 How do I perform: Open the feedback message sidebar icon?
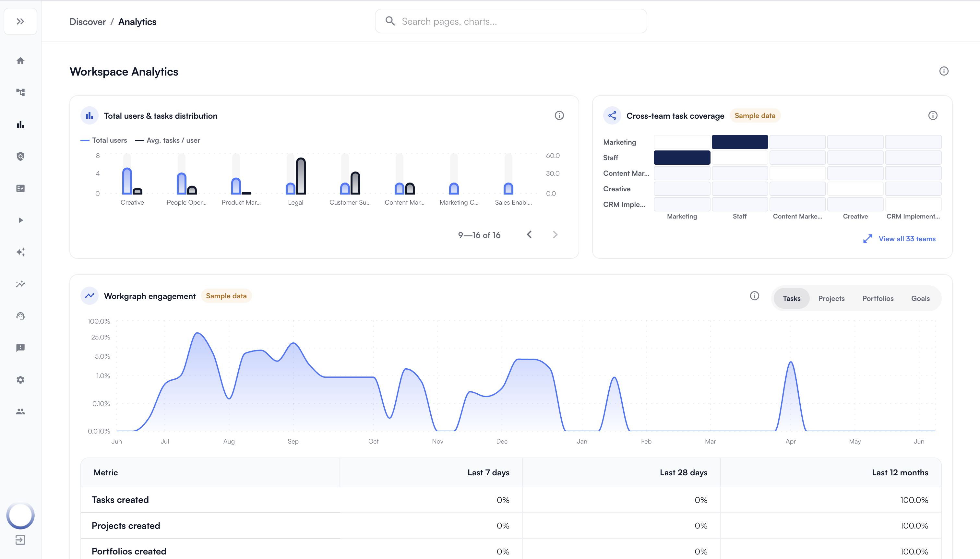click(20, 348)
